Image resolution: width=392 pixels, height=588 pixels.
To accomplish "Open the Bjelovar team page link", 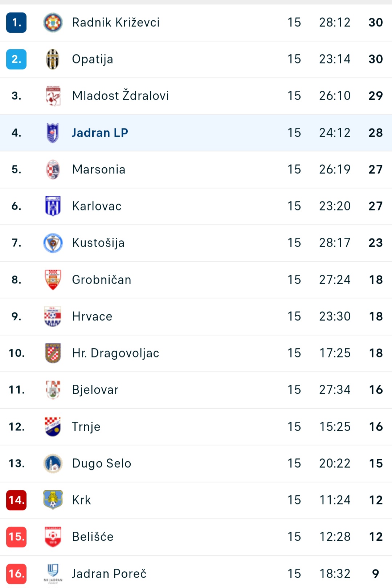I will (95, 390).
